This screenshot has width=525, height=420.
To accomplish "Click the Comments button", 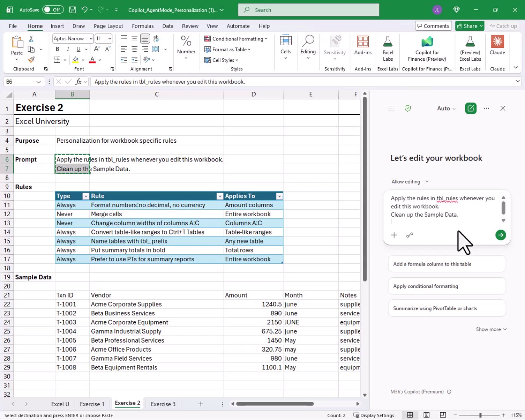I will pos(433,26).
